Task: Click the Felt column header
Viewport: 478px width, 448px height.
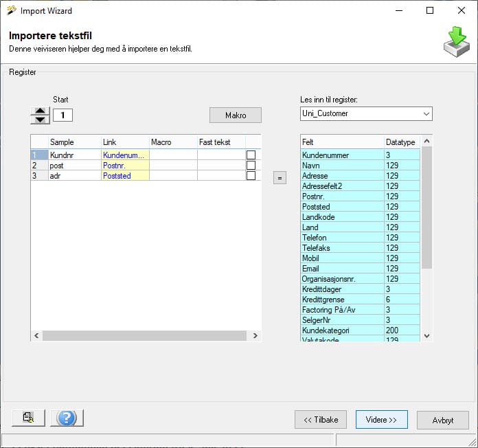Action: 341,142
